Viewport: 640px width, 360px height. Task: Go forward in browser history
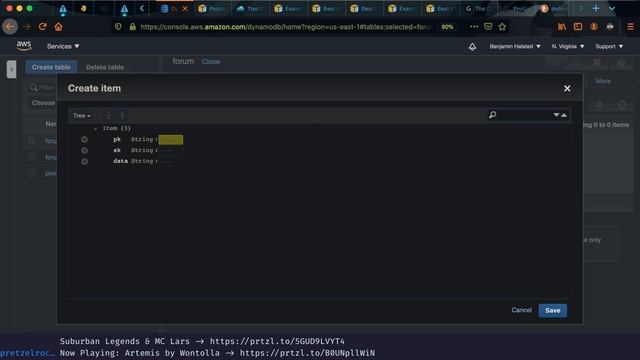point(27,27)
